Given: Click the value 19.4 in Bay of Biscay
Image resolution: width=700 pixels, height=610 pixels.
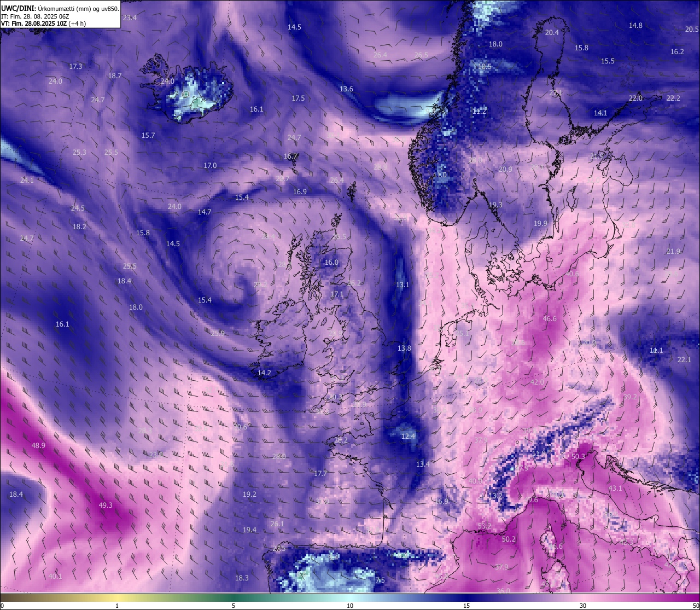Looking at the screenshot, I should tap(249, 530).
